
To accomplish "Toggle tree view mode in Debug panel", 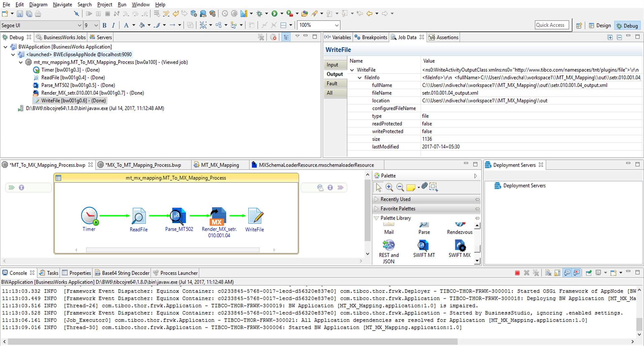I will tap(286, 37).
